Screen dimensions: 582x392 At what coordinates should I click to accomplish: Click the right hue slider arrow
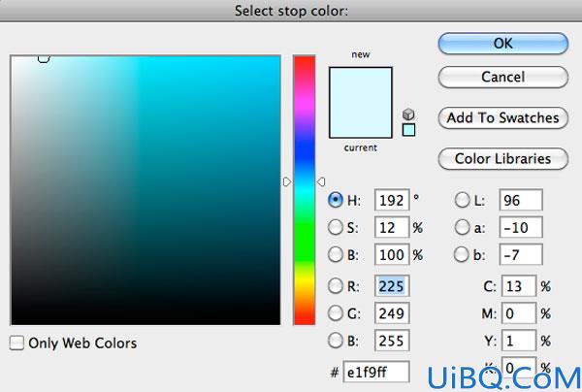321,181
